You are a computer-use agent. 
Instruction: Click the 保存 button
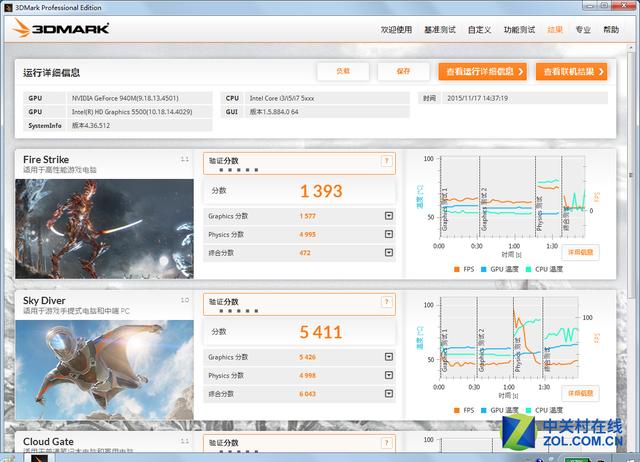tap(403, 71)
